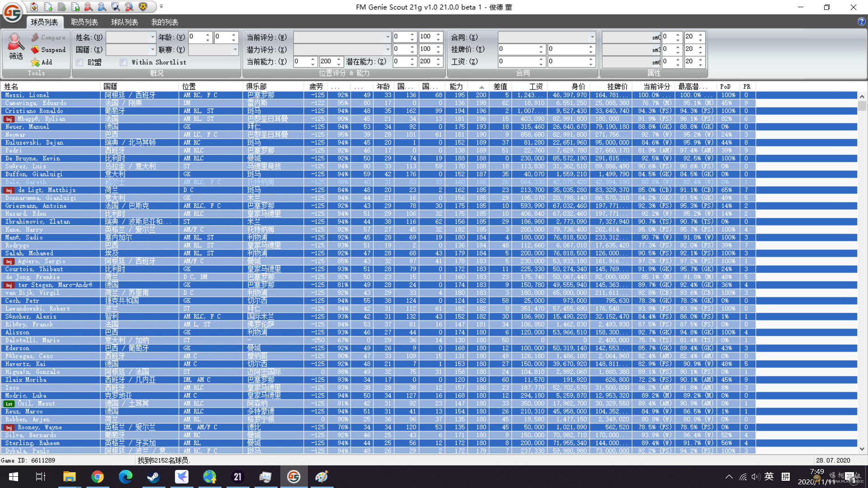This screenshot has height=488, width=868.
Task: Select the Lewandowski, Robert row
Action: click(429, 309)
